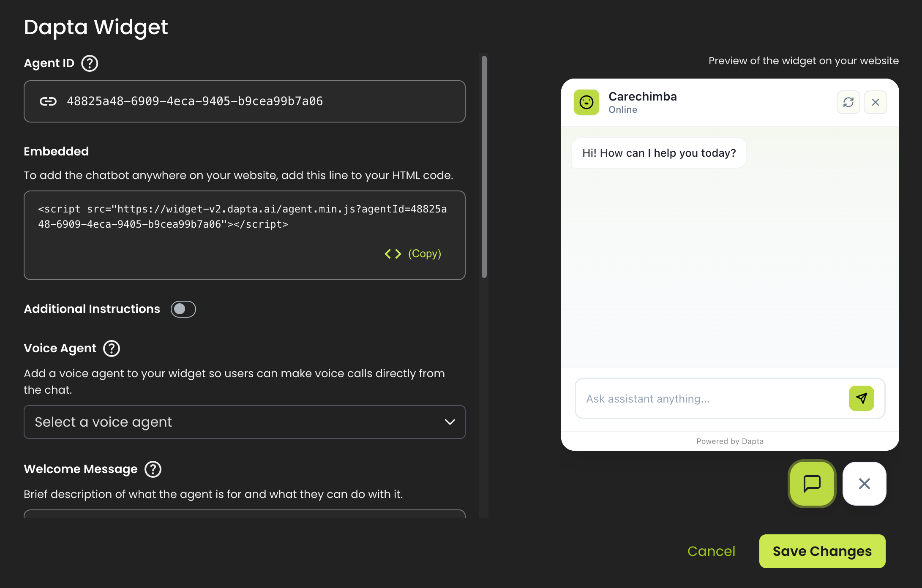Expand the voice agent chevron arrow
922x588 pixels.
[450, 422]
